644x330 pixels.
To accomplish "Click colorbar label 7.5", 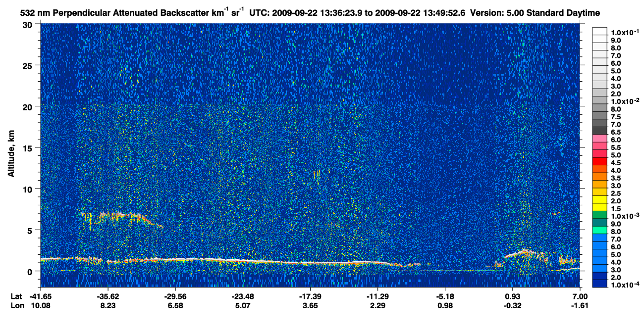I will tap(616, 117).
